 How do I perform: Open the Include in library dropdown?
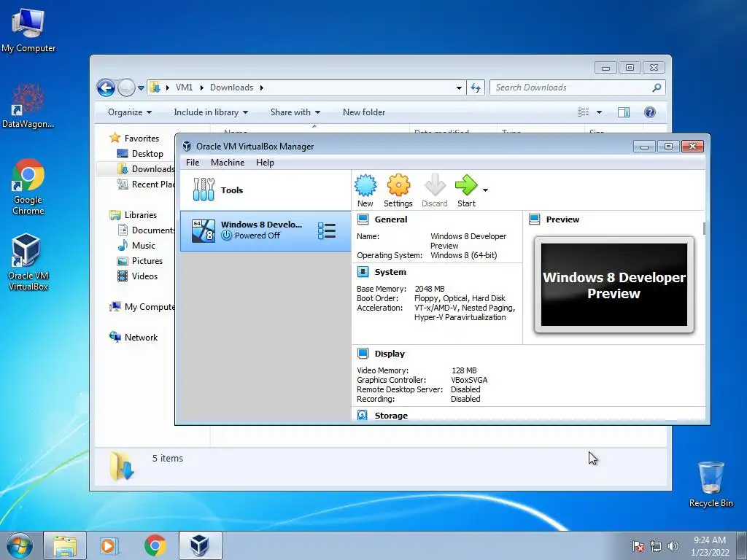pyautogui.click(x=211, y=112)
